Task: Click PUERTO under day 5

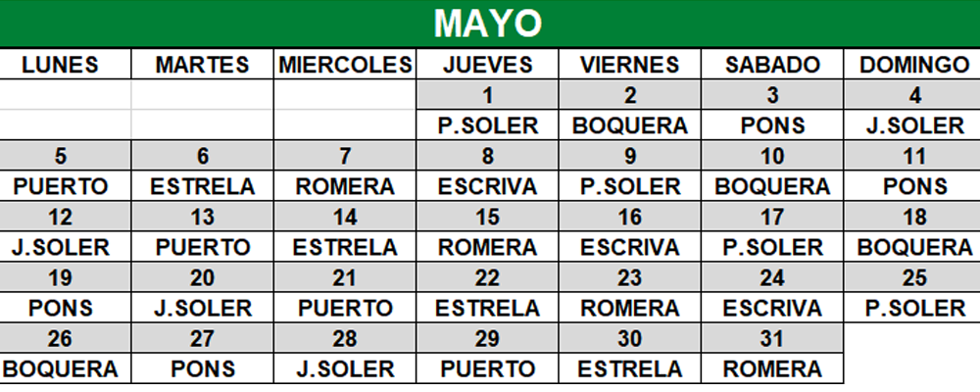Action: pos(60,186)
